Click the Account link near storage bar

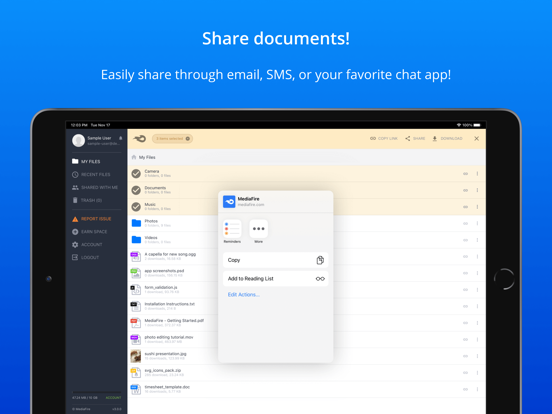pos(113,397)
